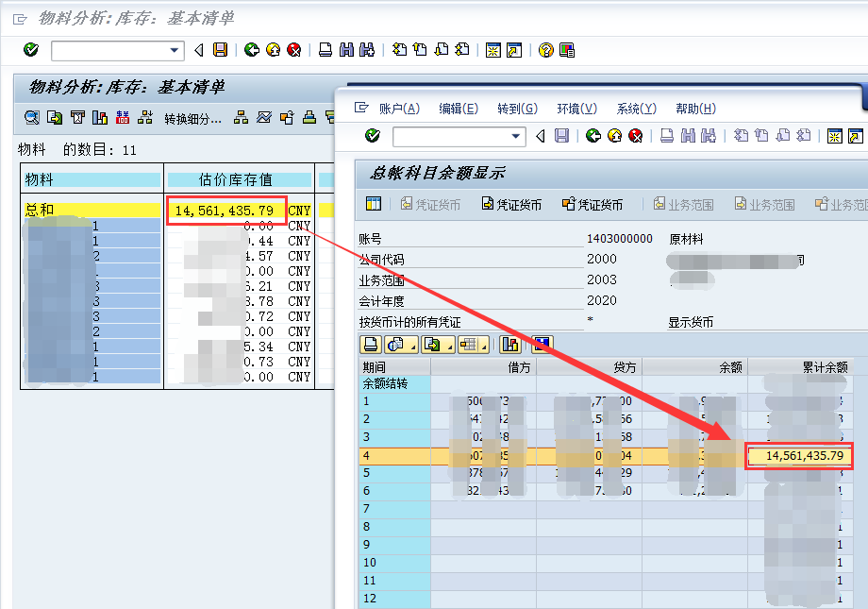
Task: Click the currency conversion icon in the list toolbar
Action: [x=121, y=118]
